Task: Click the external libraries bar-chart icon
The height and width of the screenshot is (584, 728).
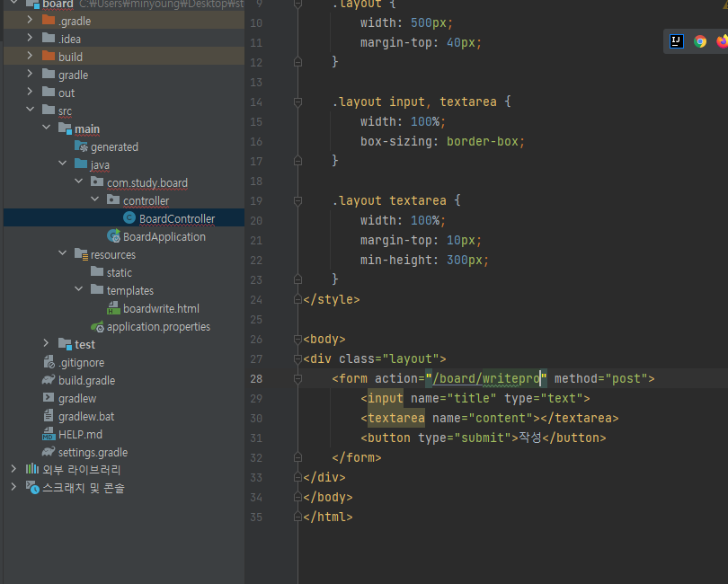Action: pyautogui.click(x=32, y=469)
